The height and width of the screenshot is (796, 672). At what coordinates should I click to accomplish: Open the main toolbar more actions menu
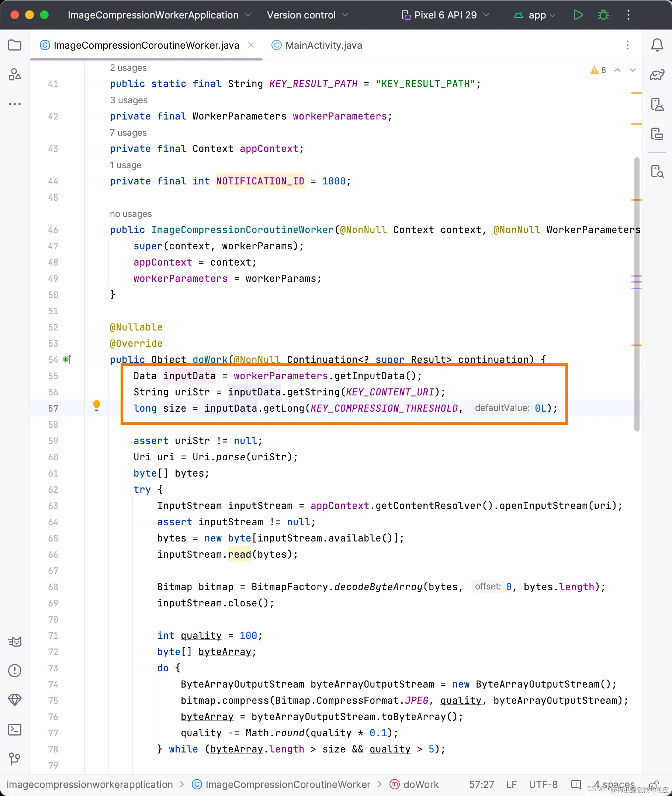pos(628,15)
